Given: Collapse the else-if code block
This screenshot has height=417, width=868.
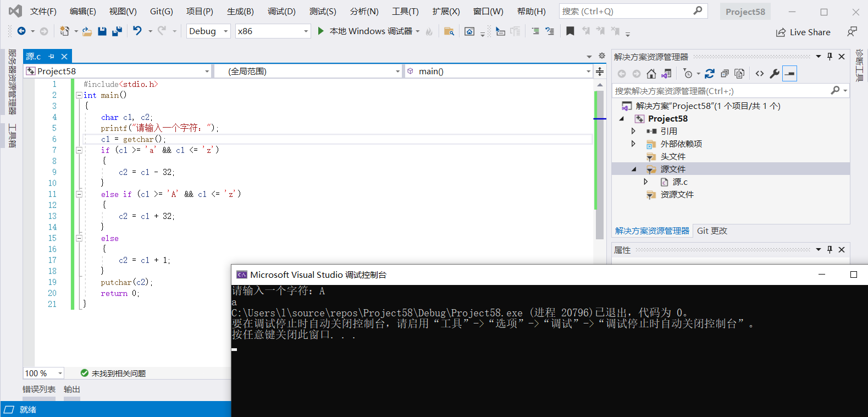Looking at the screenshot, I should pyautogui.click(x=79, y=194).
